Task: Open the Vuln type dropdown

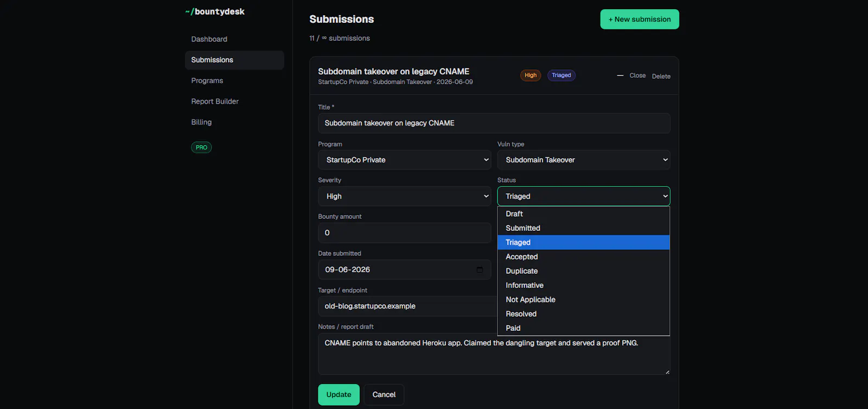Action: [584, 160]
